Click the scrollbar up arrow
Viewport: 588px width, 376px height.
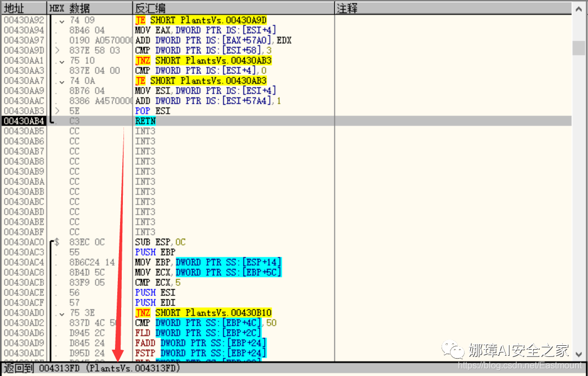point(580,9)
